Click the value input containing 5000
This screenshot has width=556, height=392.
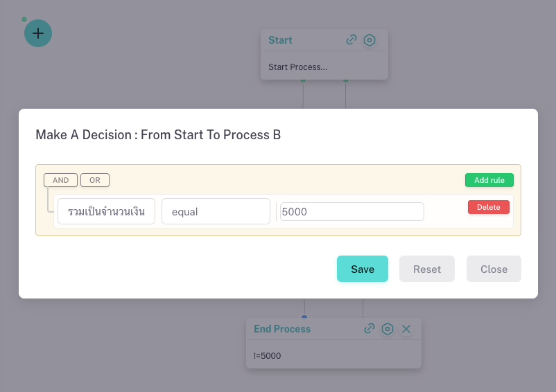351,212
